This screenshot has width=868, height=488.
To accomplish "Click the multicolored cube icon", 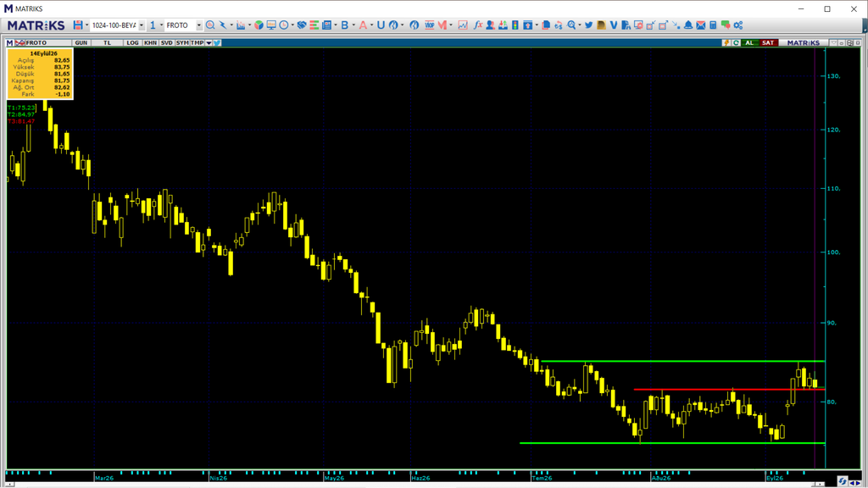I will (x=259, y=25).
